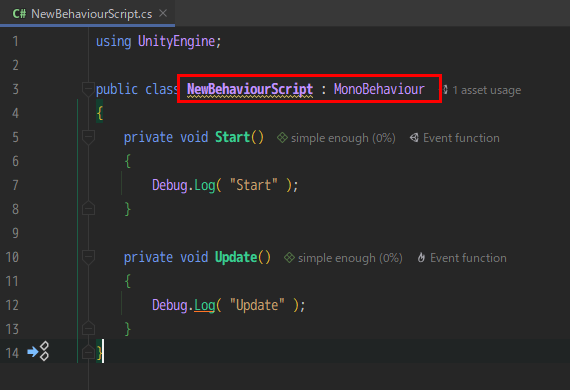Screen dimensions: 570x390
Task: Click the C# file icon on tab
Action: (19, 14)
